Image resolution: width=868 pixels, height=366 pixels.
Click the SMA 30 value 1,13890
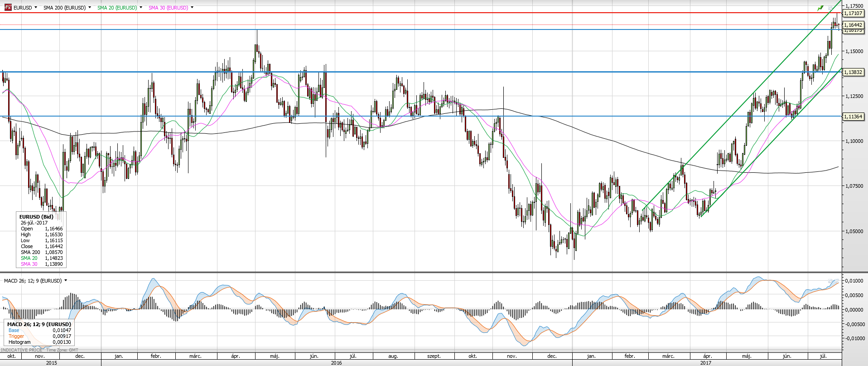click(x=53, y=264)
